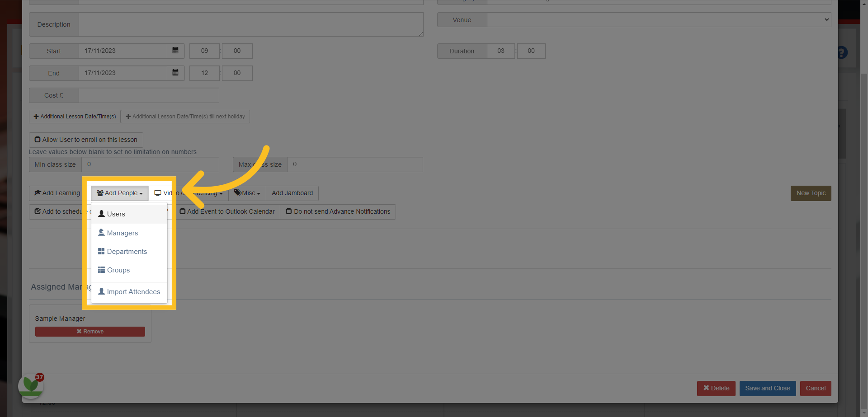868x417 pixels.
Task: Click the Add Learning button
Action: coord(57,193)
